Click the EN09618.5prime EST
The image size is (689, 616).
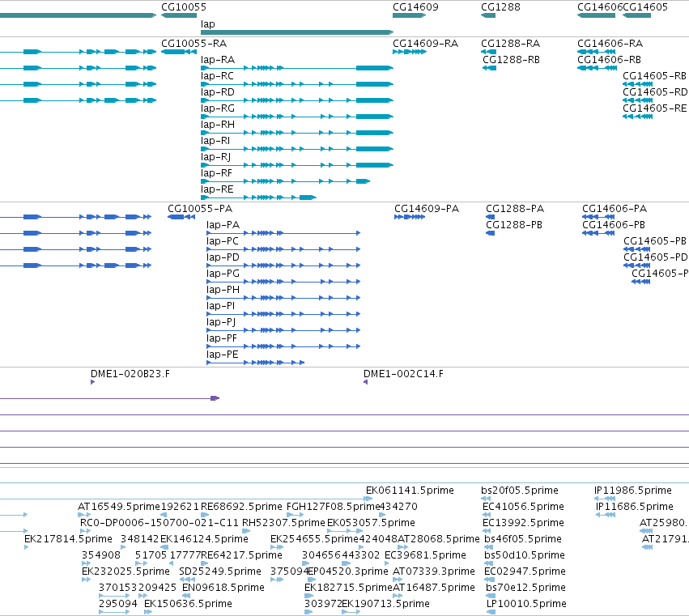tap(186, 597)
